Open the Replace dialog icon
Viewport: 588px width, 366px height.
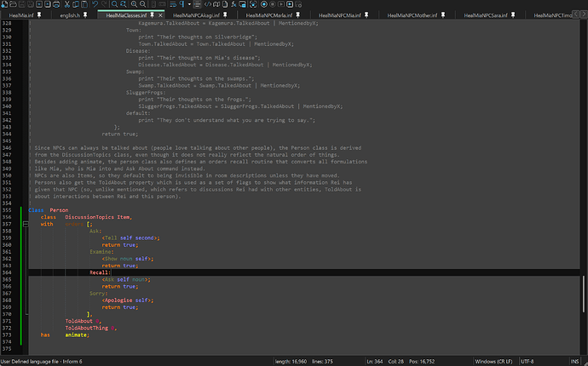pos(123,4)
